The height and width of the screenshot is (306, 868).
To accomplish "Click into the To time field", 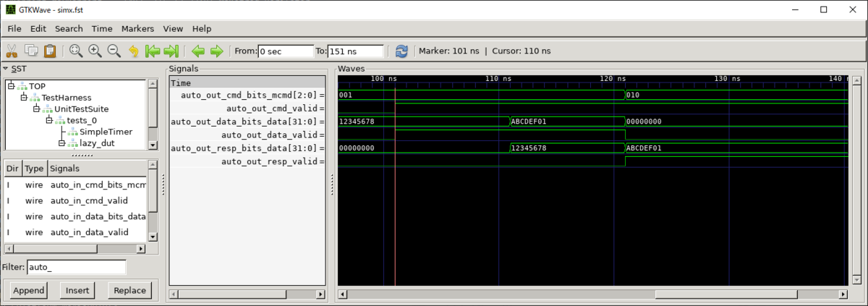I will (x=355, y=51).
